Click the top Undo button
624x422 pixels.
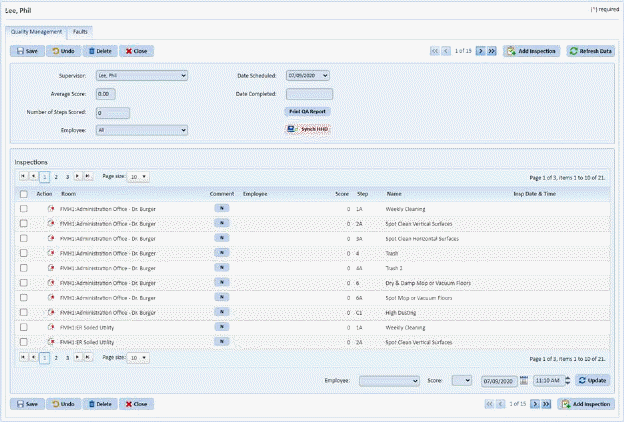pyautogui.click(x=62, y=50)
